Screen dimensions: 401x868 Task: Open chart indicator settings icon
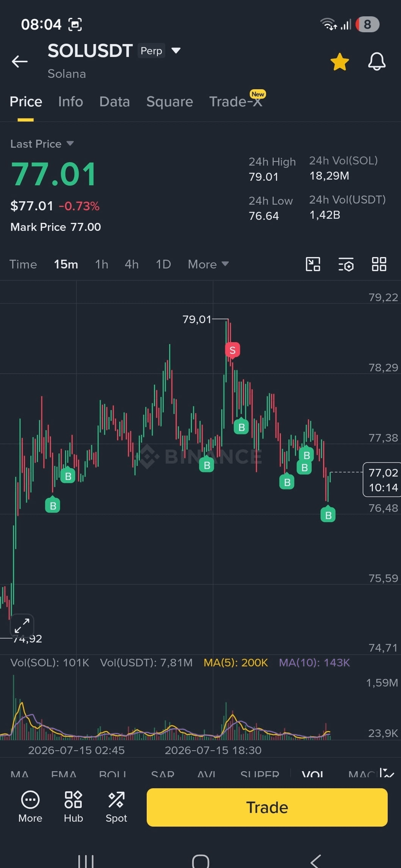click(x=346, y=264)
